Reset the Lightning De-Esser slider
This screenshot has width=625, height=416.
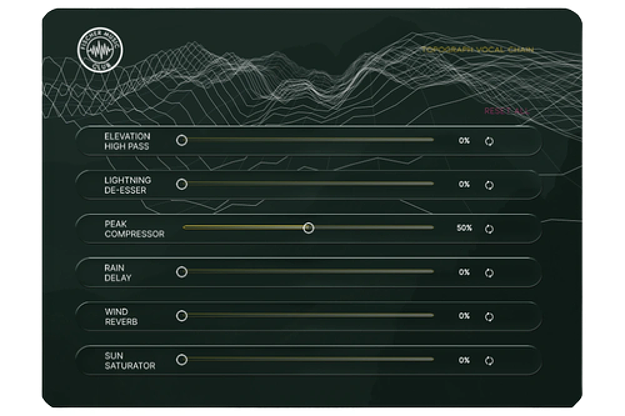point(489,185)
